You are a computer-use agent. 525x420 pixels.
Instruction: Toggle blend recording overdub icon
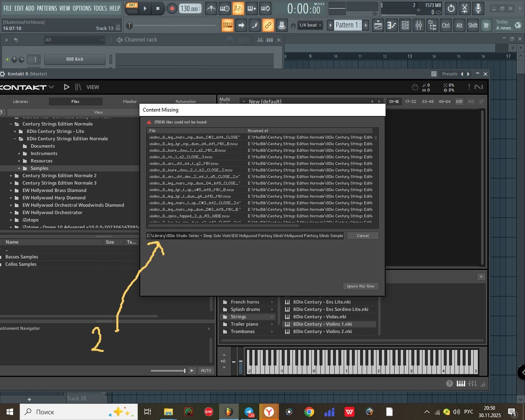[252, 8]
